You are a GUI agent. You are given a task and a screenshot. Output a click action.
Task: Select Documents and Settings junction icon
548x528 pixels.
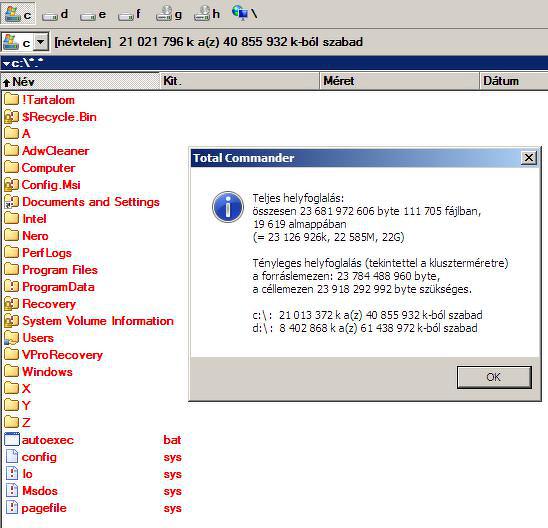11,202
